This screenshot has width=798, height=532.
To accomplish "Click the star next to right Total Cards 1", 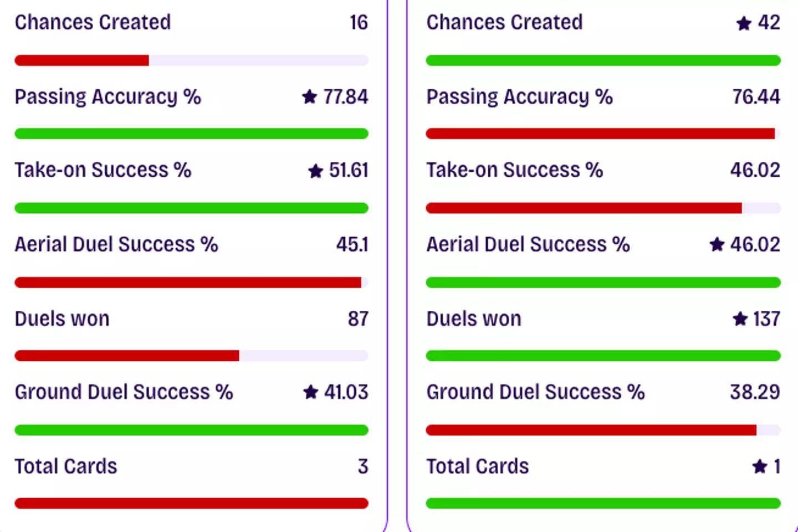I will click(x=759, y=467).
